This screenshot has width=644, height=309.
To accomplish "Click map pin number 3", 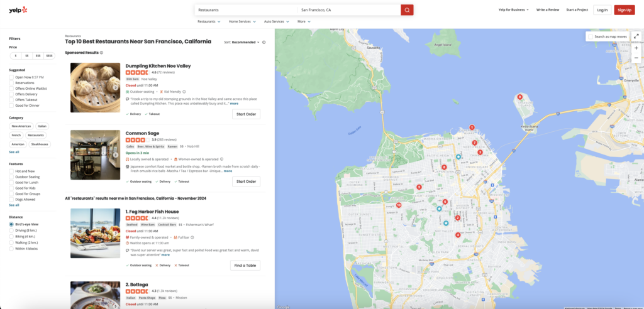I will tap(480, 152).
